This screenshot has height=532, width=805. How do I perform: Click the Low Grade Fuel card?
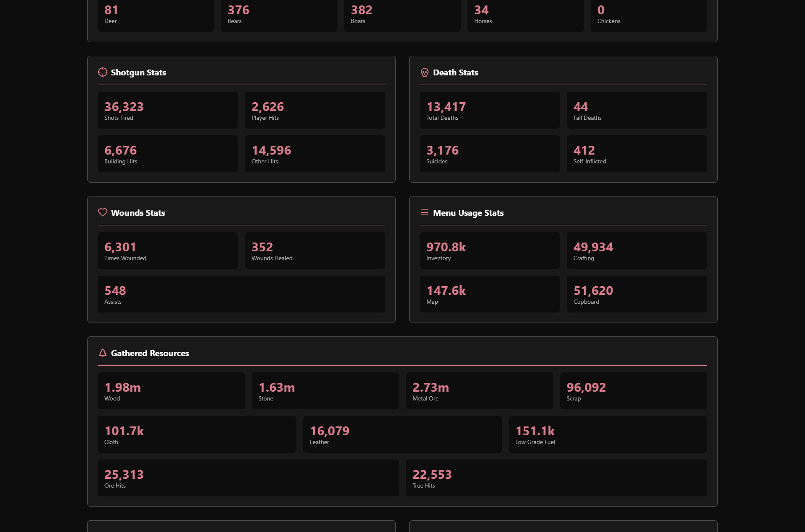[x=608, y=434]
